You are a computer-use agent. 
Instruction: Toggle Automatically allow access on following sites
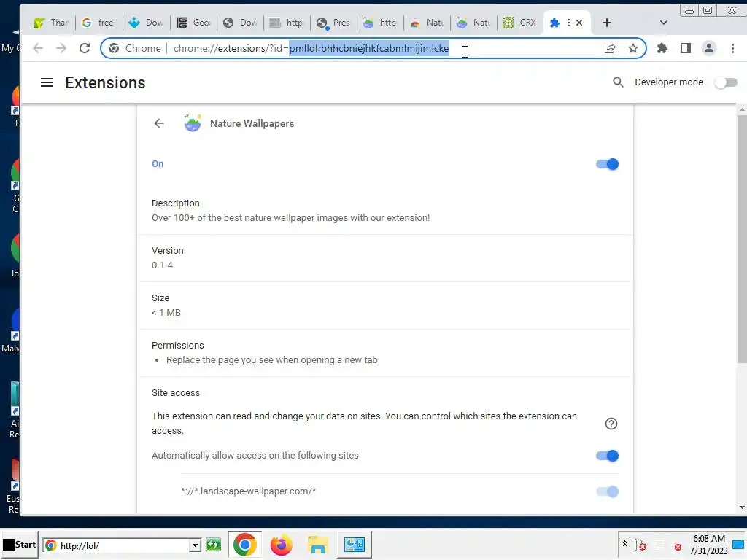click(607, 456)
